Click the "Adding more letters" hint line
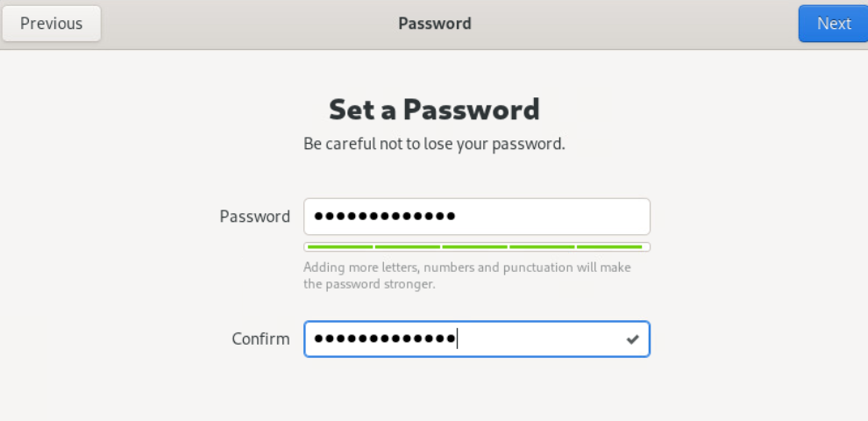The width and height of the screenshot is (868, 421). 466,268
